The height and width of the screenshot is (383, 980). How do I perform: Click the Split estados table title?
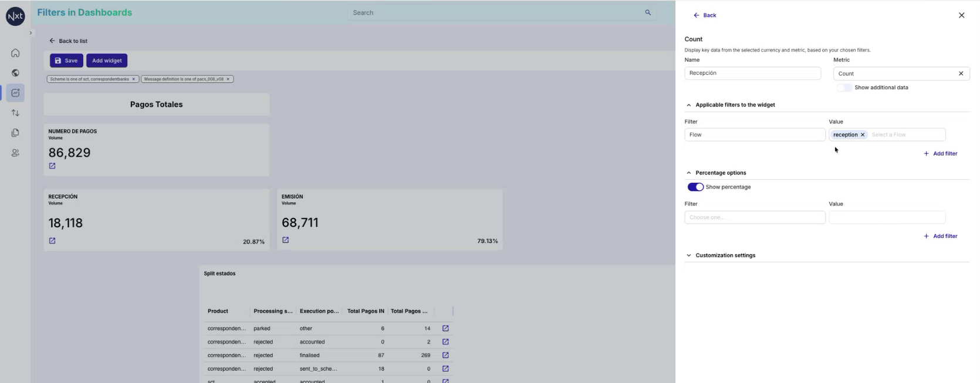tap(219, 274)
